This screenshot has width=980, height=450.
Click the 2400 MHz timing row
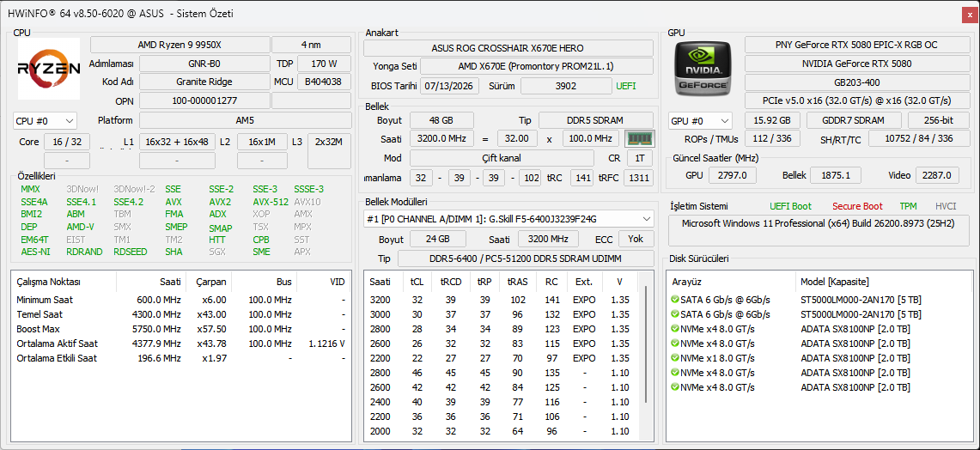click(x=502, y=402)
